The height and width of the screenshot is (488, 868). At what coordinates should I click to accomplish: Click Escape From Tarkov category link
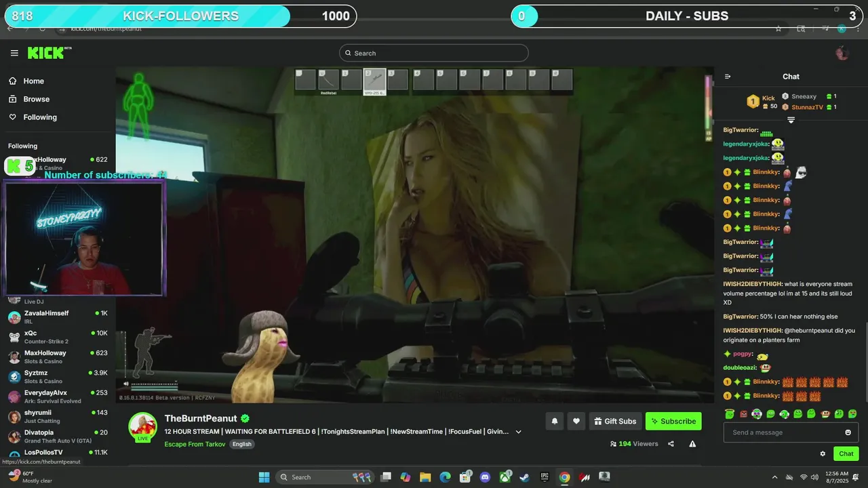click(195, 444)
